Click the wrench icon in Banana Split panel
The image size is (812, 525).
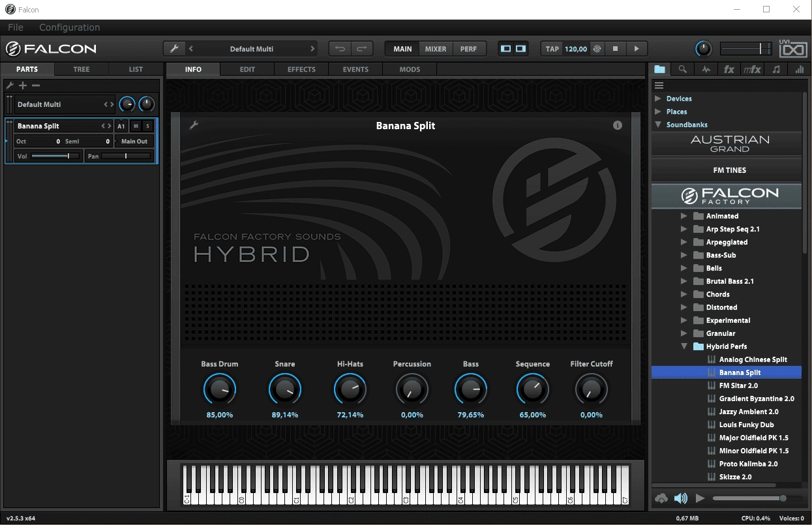194,125
